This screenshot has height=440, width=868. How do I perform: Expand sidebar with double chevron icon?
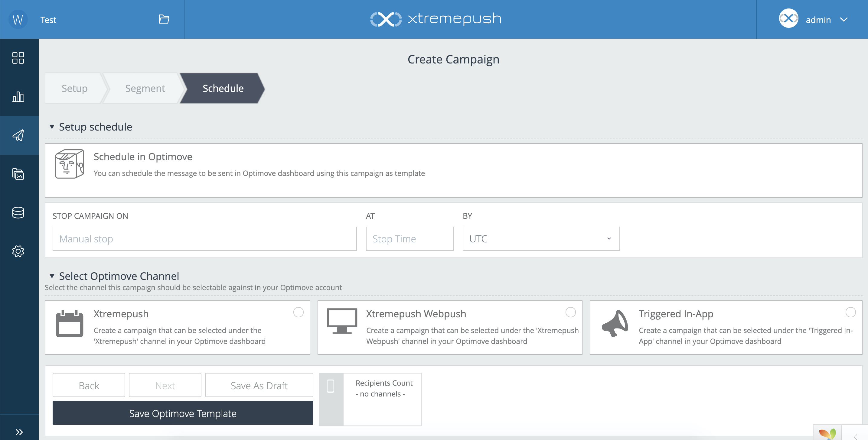point(19,432)
